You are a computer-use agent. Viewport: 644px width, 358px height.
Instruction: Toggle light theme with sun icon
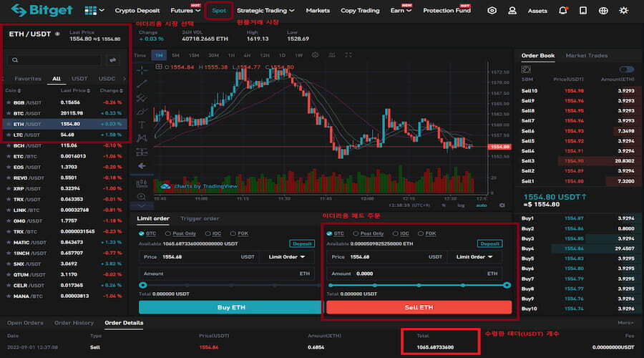[x=623, y=11]
